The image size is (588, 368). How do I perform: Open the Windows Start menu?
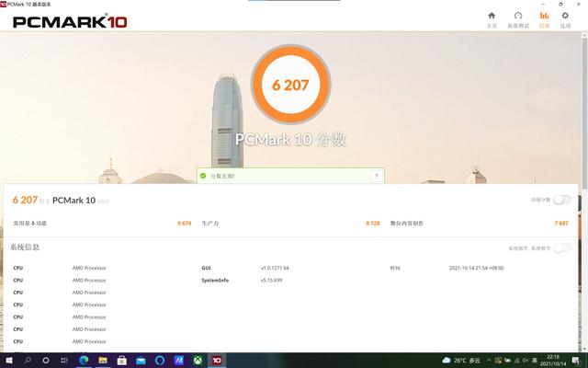[x=9, y=361]
